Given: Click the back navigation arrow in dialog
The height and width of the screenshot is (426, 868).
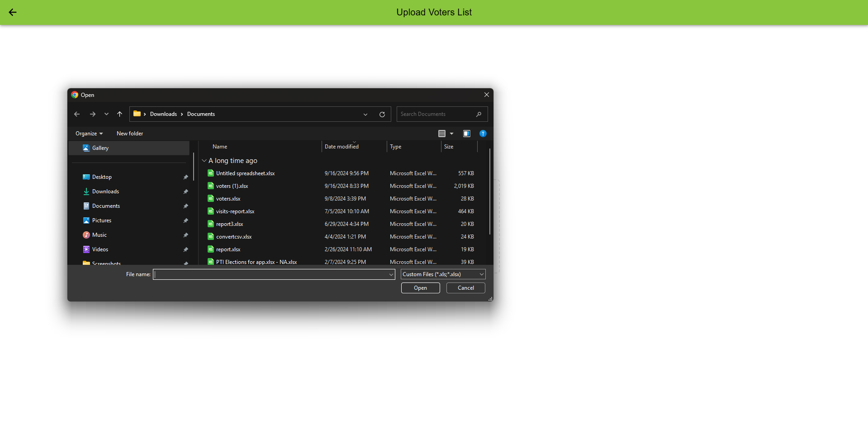Looking at the screenshot, I should (x=76, y=114).
